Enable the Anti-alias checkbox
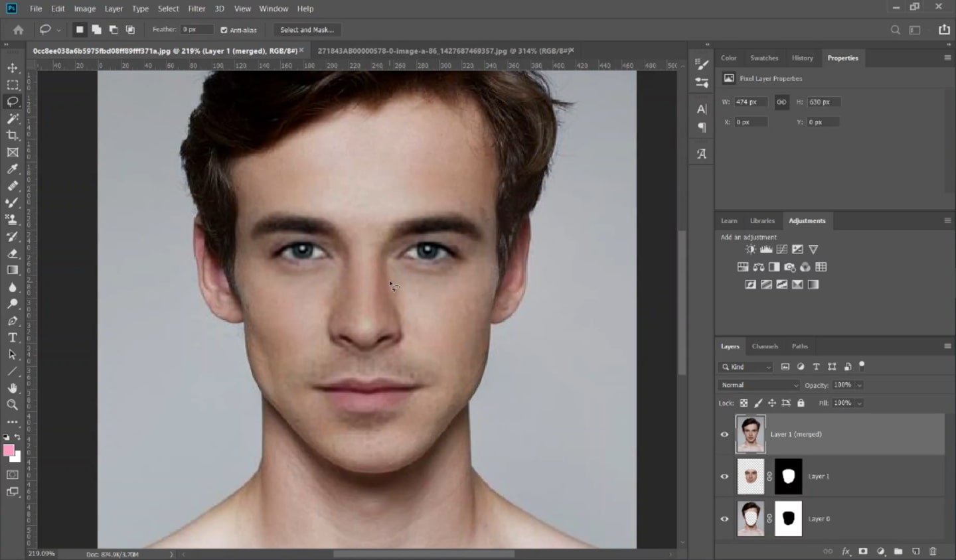 coord(224,30)
